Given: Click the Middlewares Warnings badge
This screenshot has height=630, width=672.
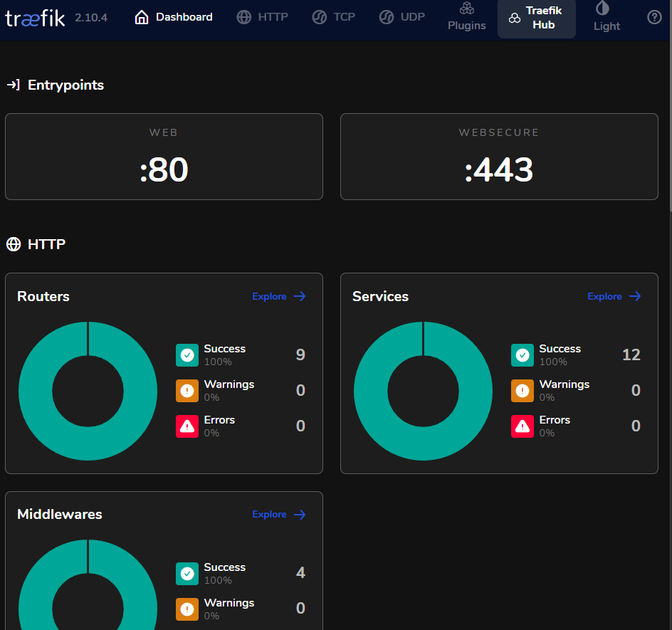Looking at the screenshot, I should pyautogui.click(x=187, y=609).
